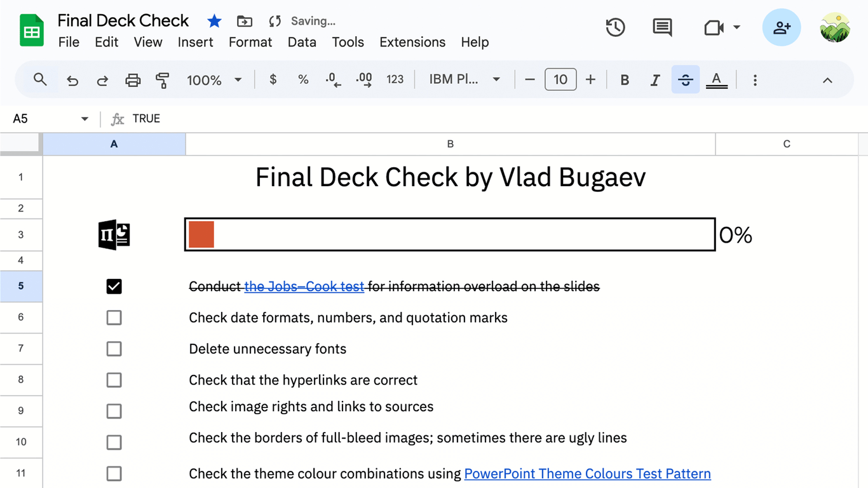The height and width of the screenshot is (488, 868).
Task: Open the 123 more formats menu
Action: pyautogui.click(x=395, y=79)
